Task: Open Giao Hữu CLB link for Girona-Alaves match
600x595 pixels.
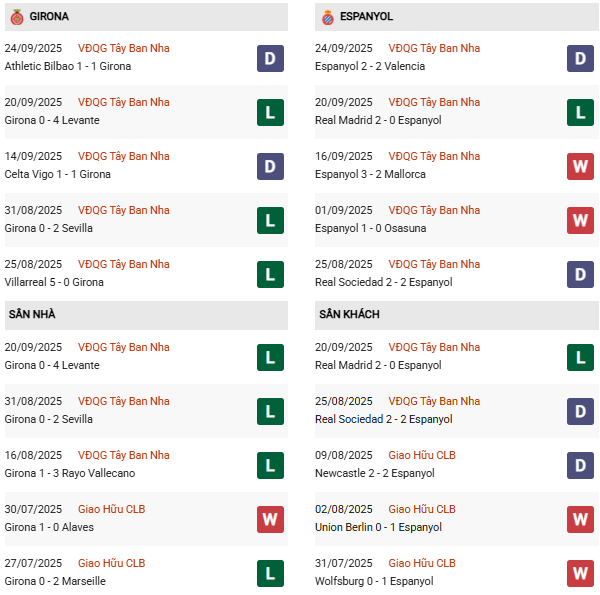Action: [111, 509]
